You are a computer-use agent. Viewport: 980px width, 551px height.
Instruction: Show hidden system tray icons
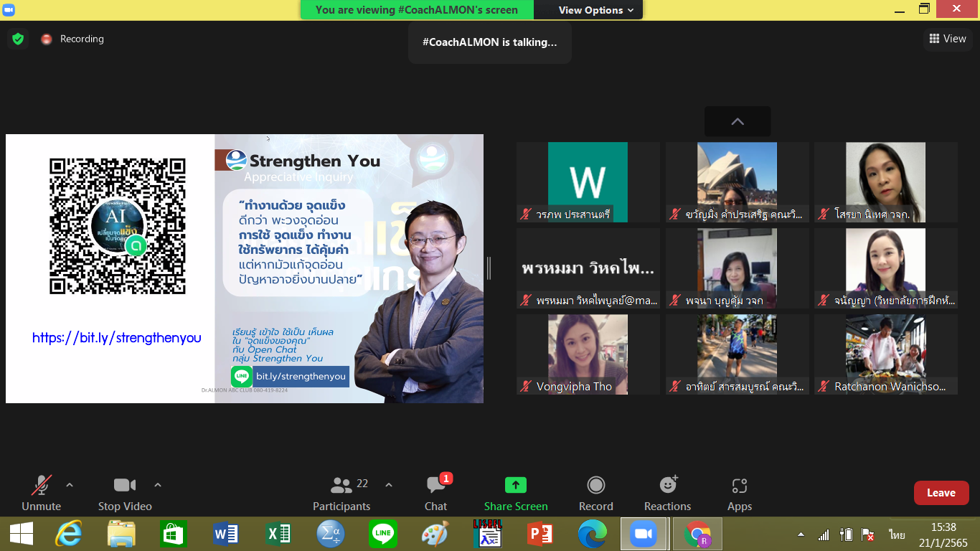point(801,534)
